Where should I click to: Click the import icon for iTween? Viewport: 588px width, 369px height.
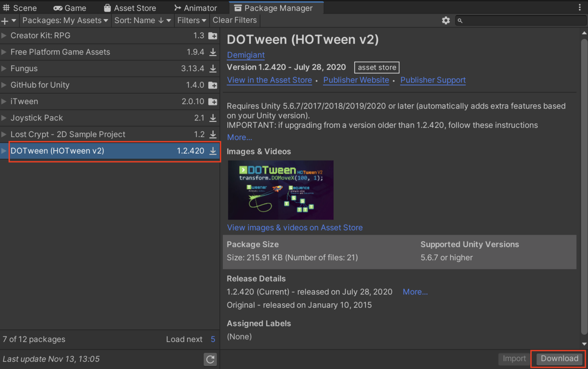(x=213, y=102)
